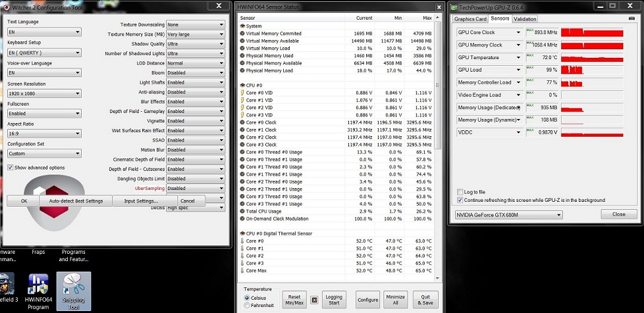Expand the Aspect Ratio dropdown
Viewport: 644px width, 313px height.
(44, 133)
